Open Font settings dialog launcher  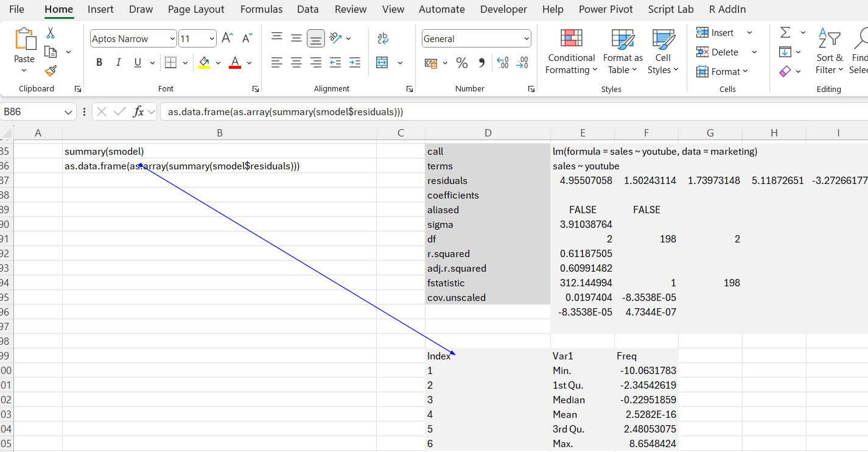(256, 89)
